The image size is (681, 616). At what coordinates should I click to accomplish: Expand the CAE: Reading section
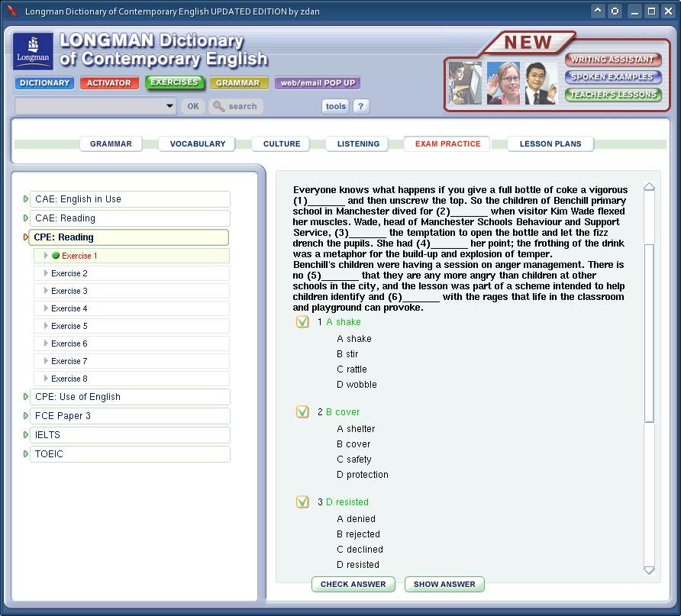(x=130, y=218)
